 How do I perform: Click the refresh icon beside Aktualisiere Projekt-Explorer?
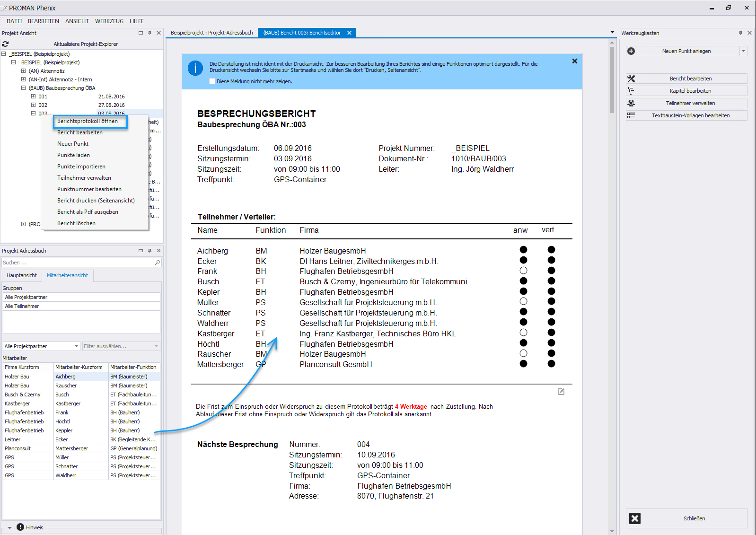5,44
